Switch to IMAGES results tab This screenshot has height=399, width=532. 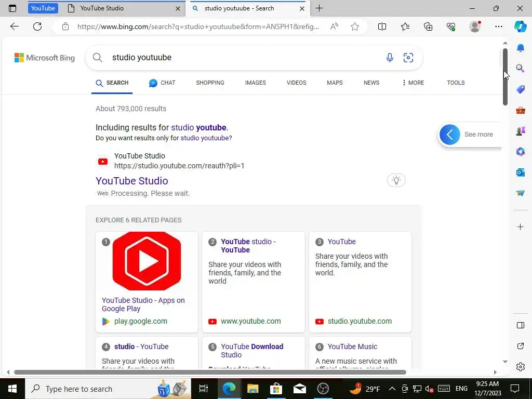pyautogui.click(x=256, y=83)
